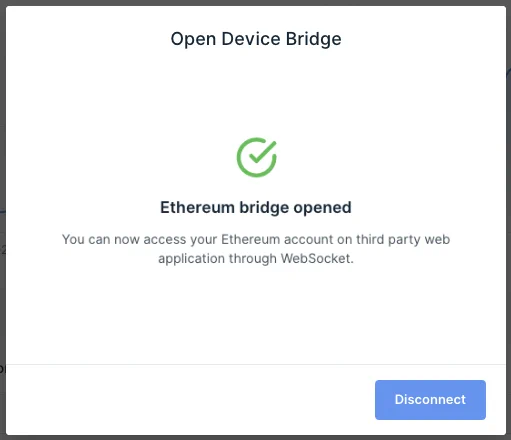Click the horizontal divider above the footer
Image resolution: width=511 pixels, height=440 pixels.
(x=256, y=364)
